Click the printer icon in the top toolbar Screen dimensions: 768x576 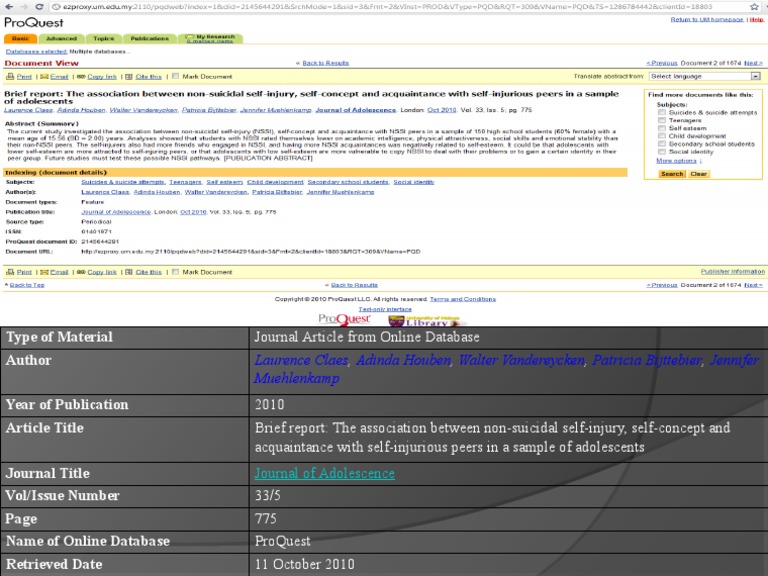tap(10, 76)
